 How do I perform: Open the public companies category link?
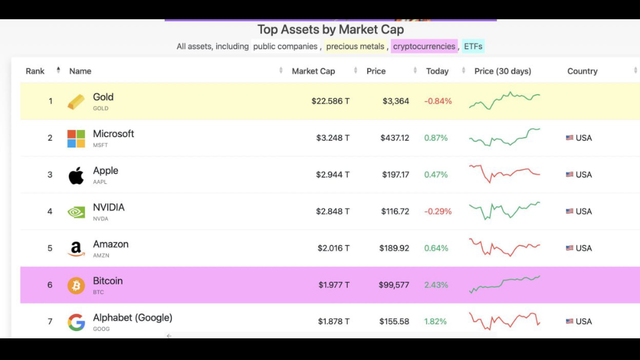(x=285, y=46)
